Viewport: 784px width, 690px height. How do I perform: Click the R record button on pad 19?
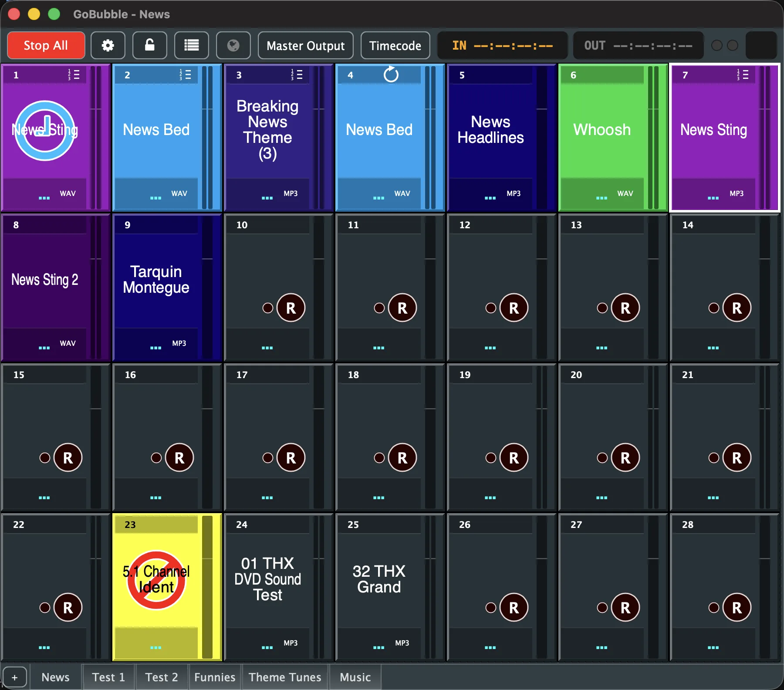[x=514, y=457]
